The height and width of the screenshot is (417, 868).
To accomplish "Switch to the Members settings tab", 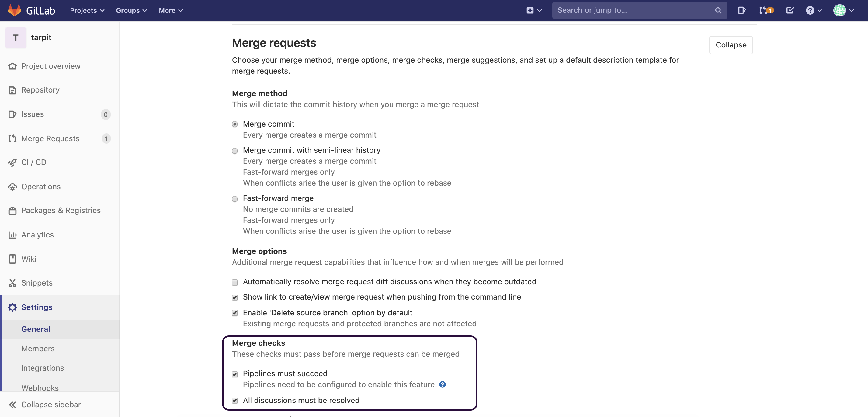I will [38, 349].
